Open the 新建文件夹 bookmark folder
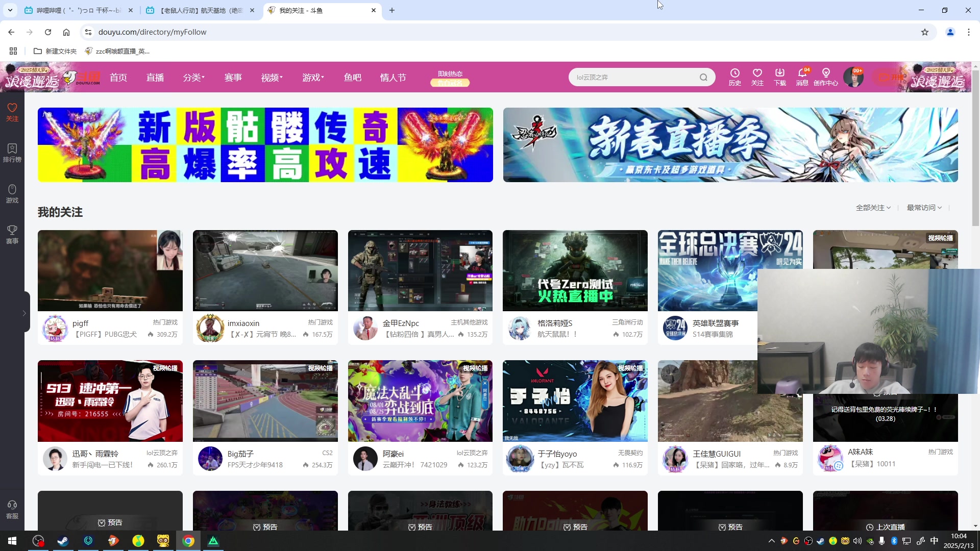 55,51
